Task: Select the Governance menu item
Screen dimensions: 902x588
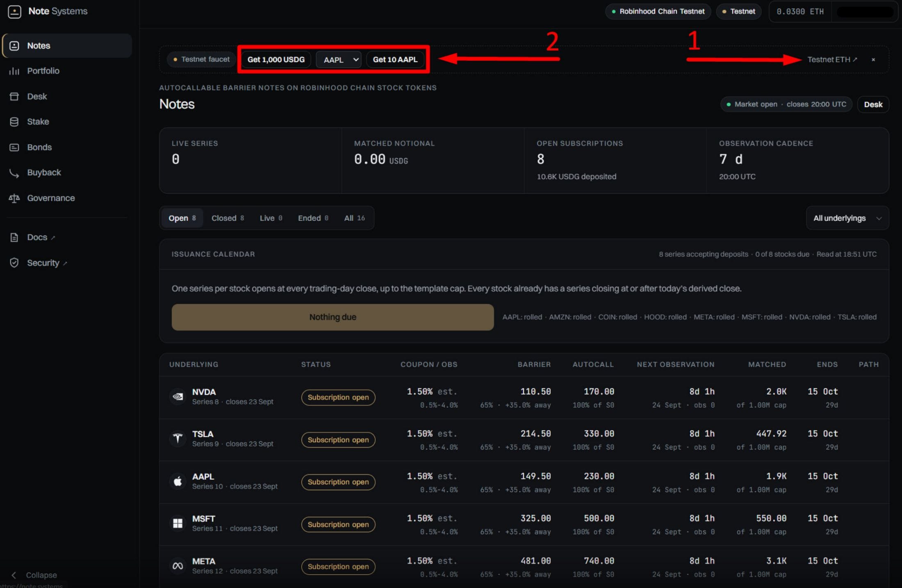Action: [x=67, y=198]
